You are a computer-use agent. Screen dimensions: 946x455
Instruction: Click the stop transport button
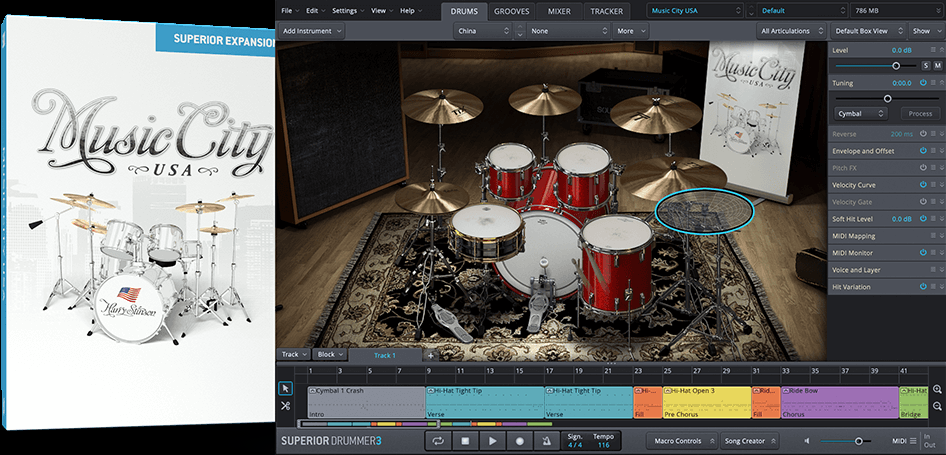pos(466,441)
